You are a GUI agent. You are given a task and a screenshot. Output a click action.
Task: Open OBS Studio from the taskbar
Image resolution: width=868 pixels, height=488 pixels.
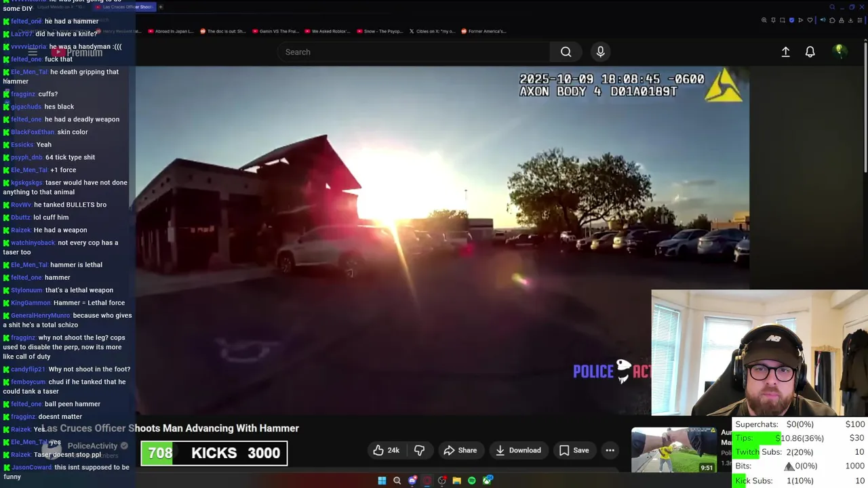[x=442, y=481]
